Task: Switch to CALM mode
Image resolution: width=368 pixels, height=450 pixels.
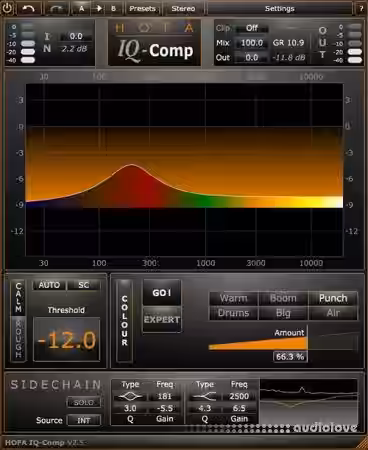Action: pos(18,298)
